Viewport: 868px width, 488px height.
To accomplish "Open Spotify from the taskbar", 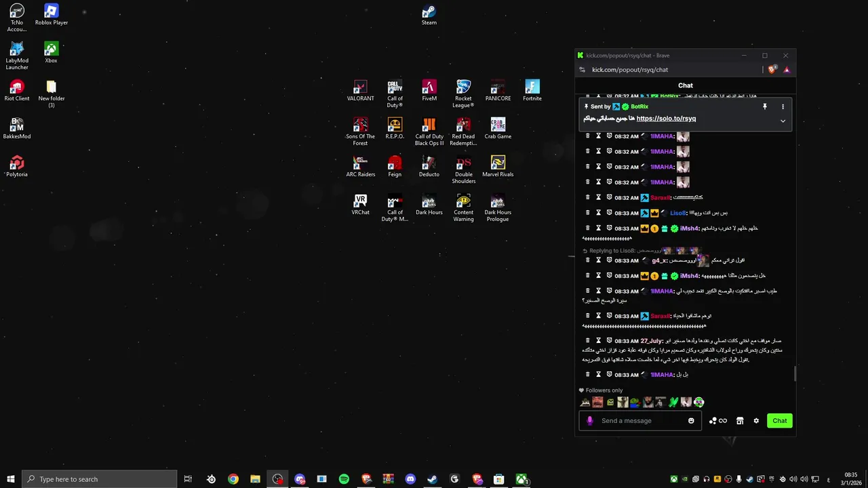I will pos(344,479).
